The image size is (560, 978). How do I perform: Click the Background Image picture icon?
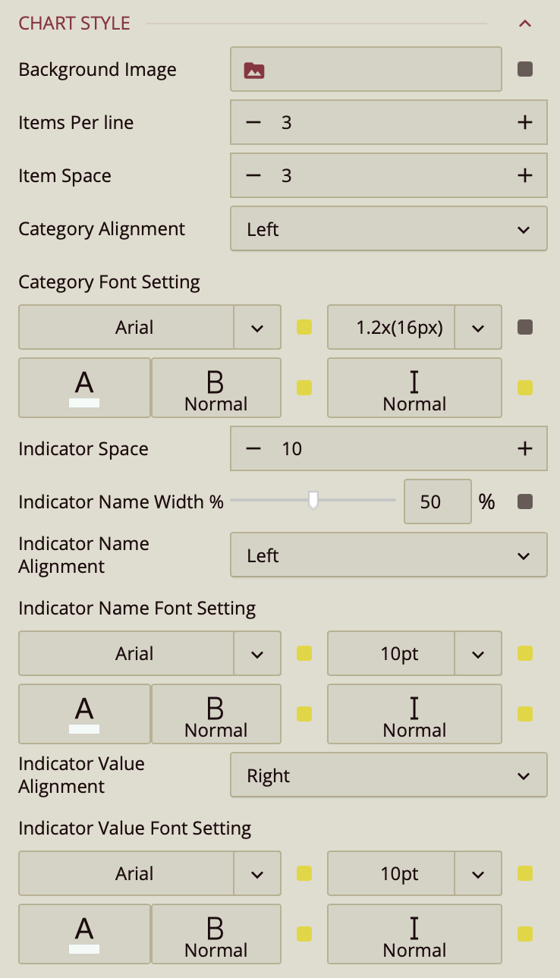tap(253, 71)
